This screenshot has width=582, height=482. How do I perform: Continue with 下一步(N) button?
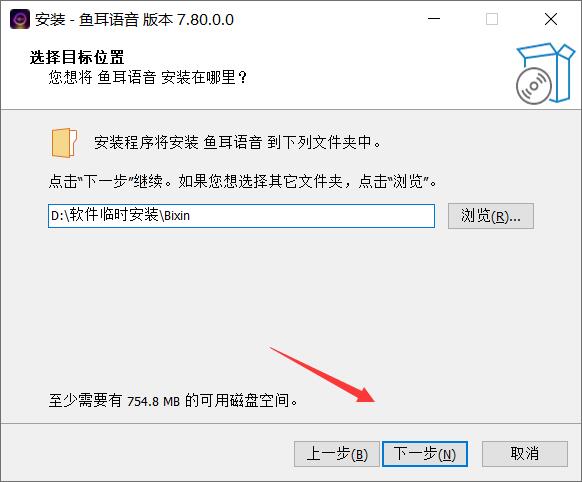coord(425,454)
